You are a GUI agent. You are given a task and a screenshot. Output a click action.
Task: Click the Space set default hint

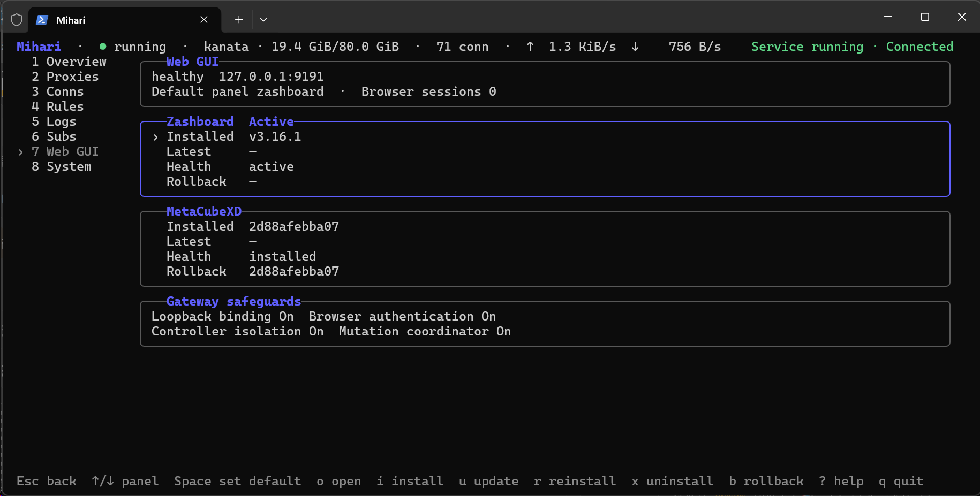[238, 481]
